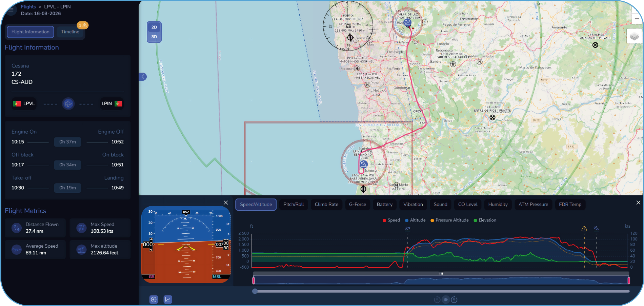Switch the map to 3D view
This screenshot has width=644, height=306.
pyautogui.click(x=154, y=37)
